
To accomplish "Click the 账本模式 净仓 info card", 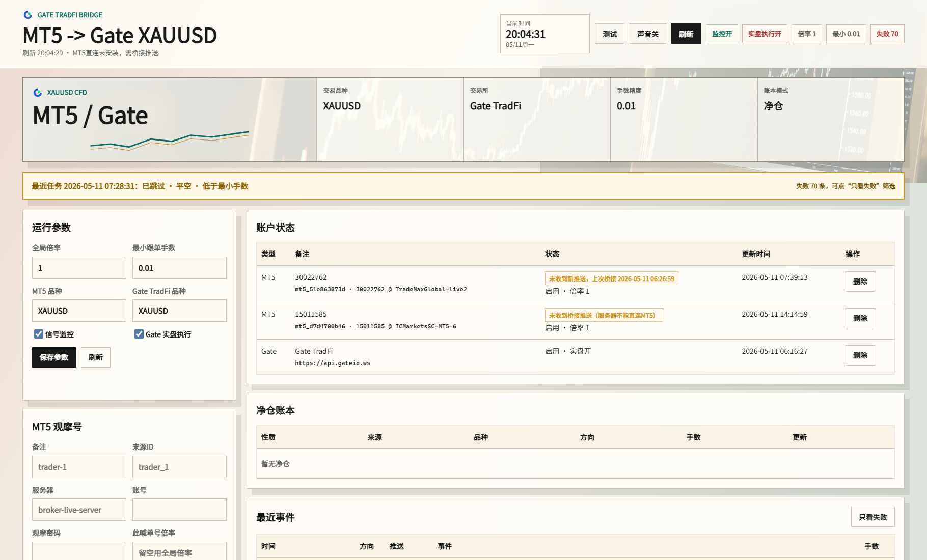I will [x=831, y=120].
